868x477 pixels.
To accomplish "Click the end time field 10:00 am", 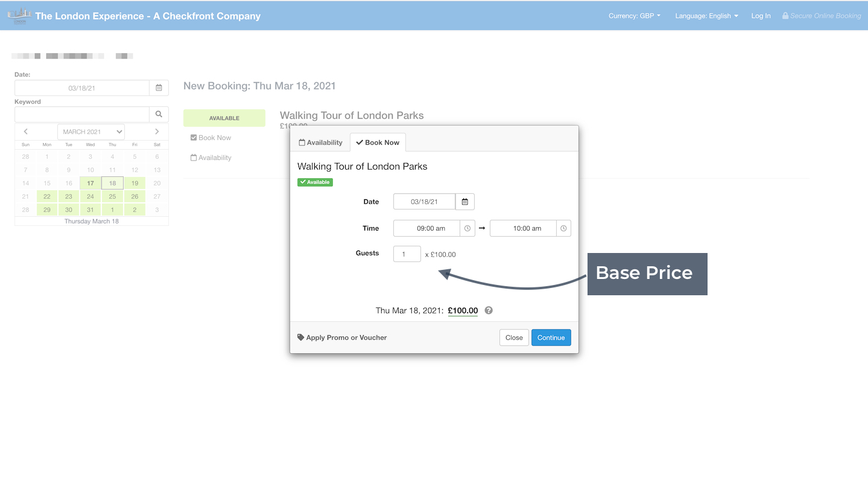I will coord(523,228).
